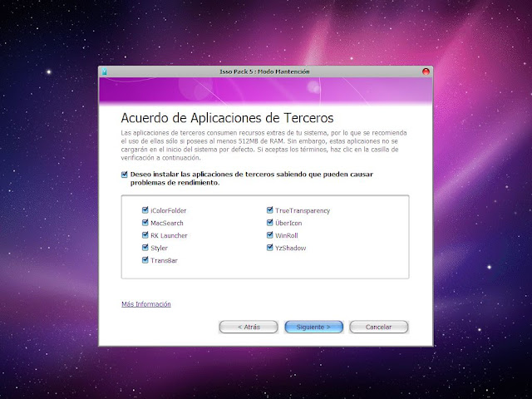Close the Isso Pack 5 installer window
This screenshot has height=399, width=532.
(x=426, y=71)
